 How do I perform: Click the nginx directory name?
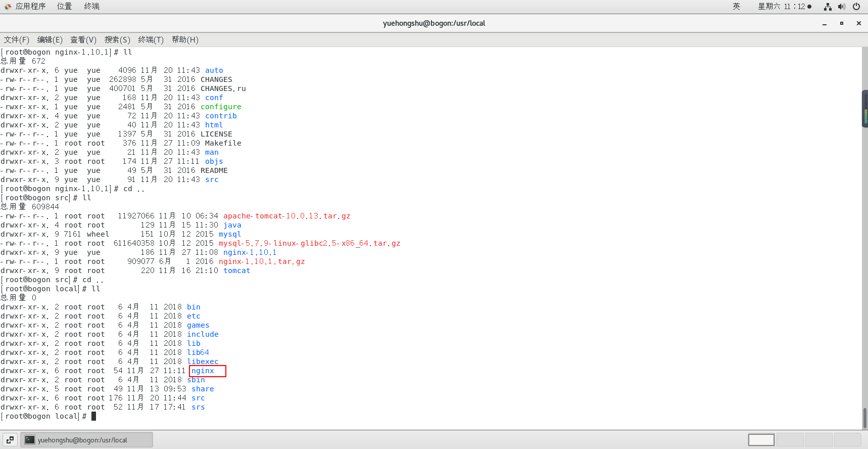click(x=203, y=371)
